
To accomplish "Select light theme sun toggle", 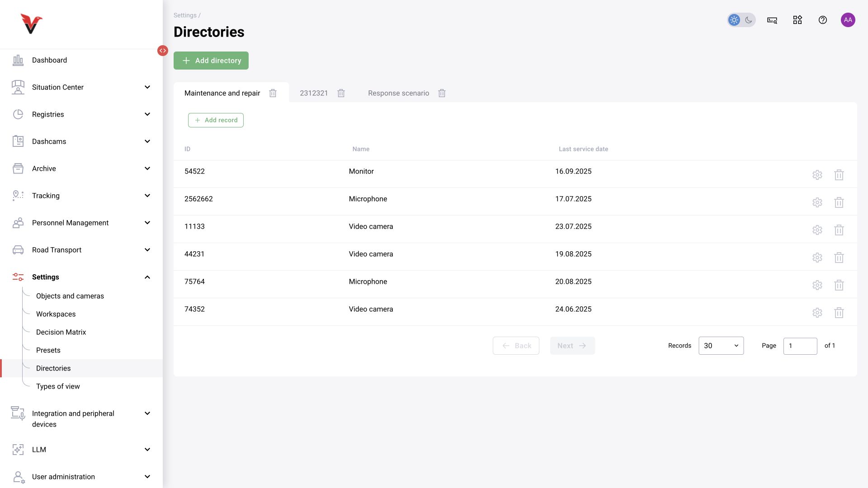I will (x=734, y=20).
